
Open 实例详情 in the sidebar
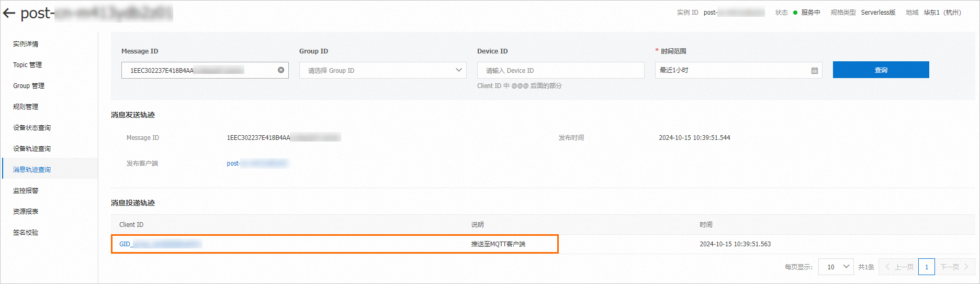pyautogui.click(x=26, y=44)
